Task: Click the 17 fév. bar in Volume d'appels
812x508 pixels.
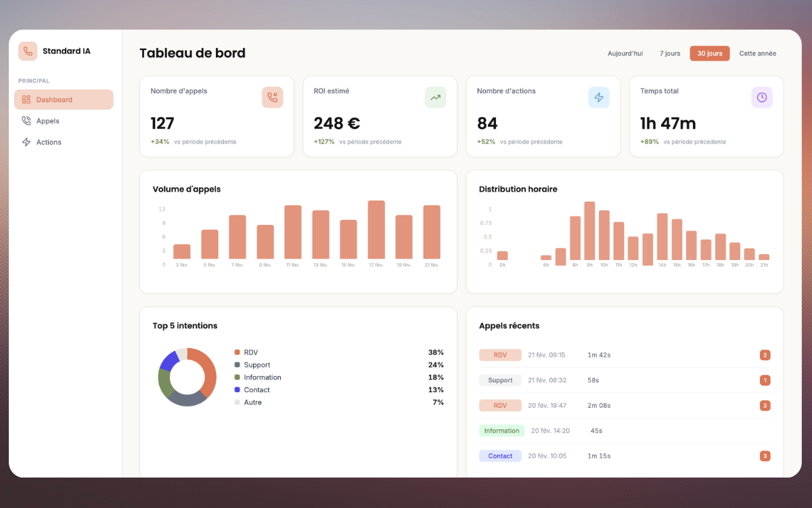Action: [x=376, y=230]
